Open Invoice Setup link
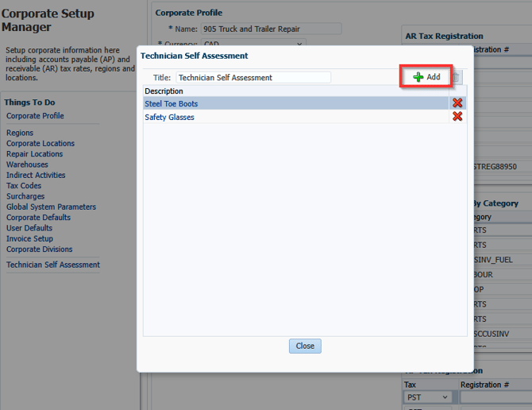Image resolution: width=532 pixels, height=410 pixels. coord(29,238)
